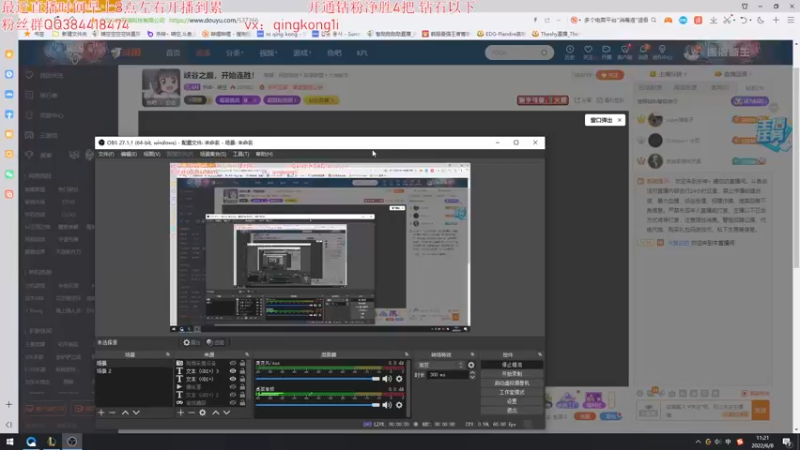This screenshot has width=800, height=450.
Task: Click the Start Virtual Camera button in OBS
Action: (512, 383)
